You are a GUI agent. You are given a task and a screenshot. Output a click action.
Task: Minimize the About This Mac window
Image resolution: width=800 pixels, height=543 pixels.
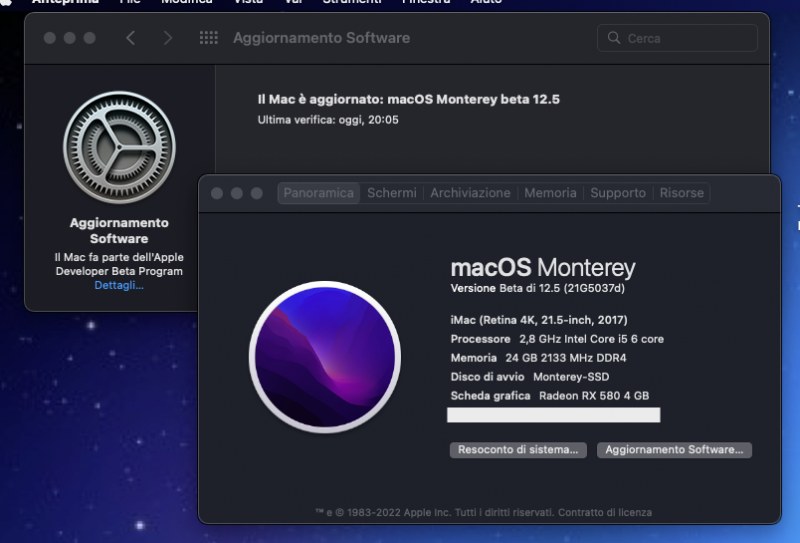pos(237,193)
